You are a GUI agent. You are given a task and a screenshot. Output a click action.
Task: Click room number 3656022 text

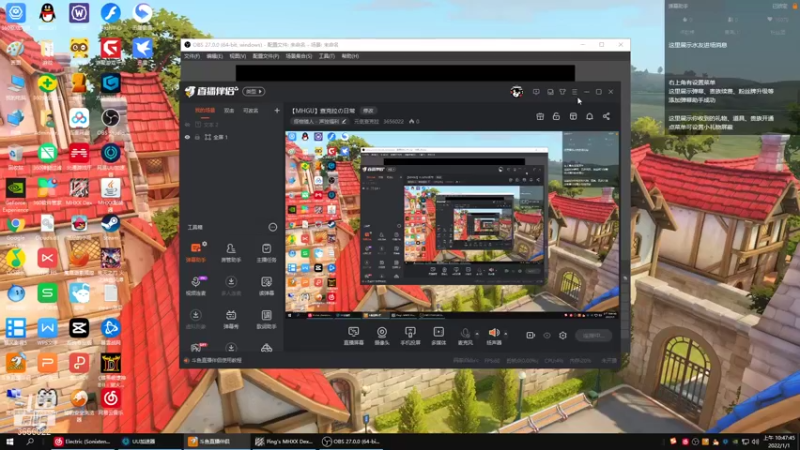(x=393, y=122)
